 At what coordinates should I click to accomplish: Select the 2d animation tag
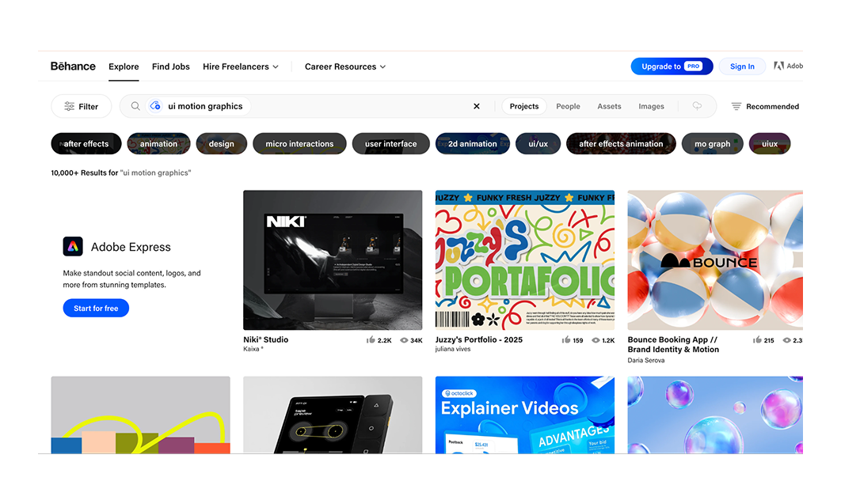[473, 143]
